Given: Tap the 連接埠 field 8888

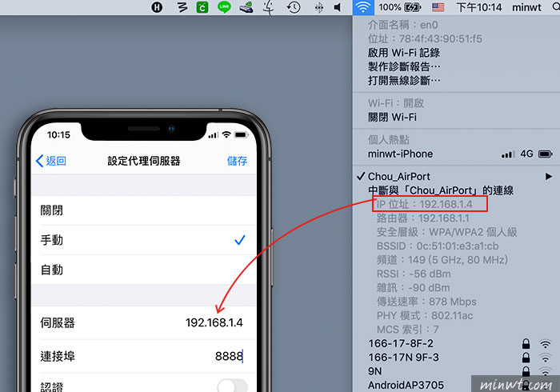Looking at the screenshot, I should (143, 356).
